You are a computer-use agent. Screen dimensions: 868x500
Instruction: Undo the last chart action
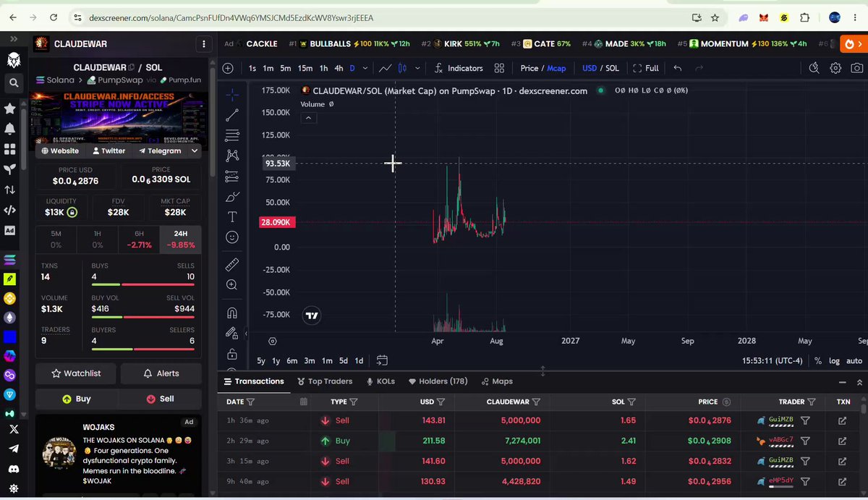[678, 68]
